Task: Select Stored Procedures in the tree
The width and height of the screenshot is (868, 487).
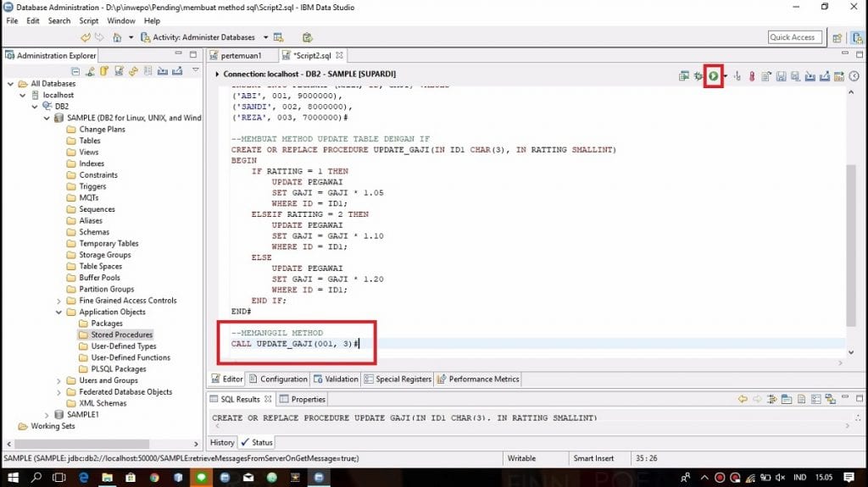Action: (121, 335)
